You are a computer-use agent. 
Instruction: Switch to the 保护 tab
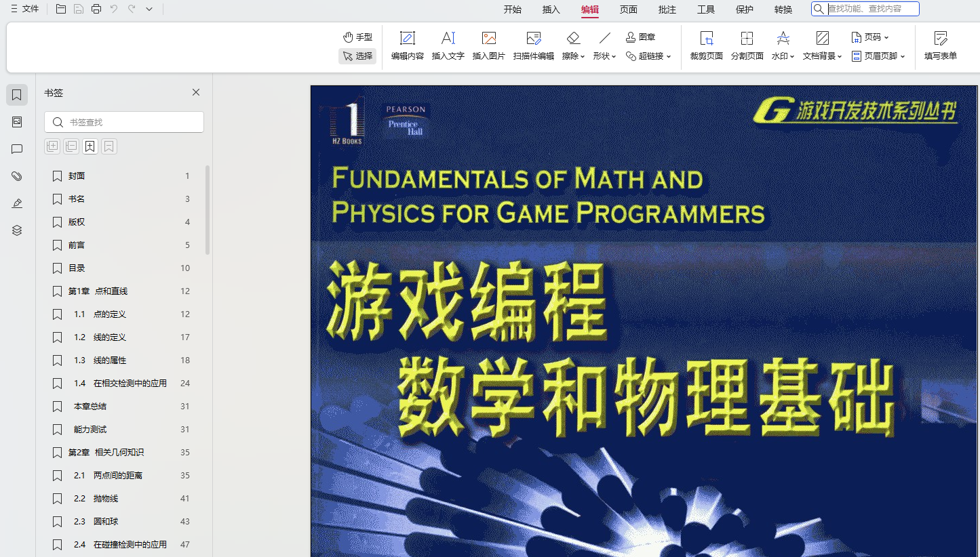(745, 9)
